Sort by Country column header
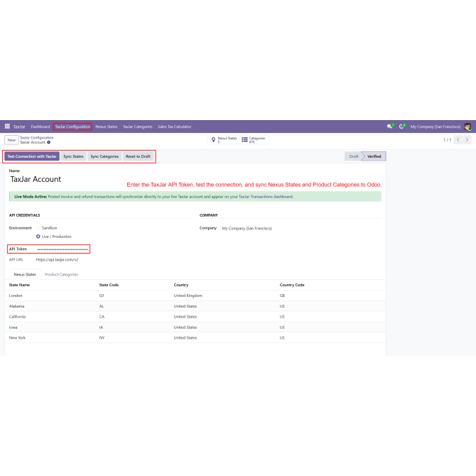The width and height of the screenshot is (476, 476). pyautogui.click(x=181, y=285)
